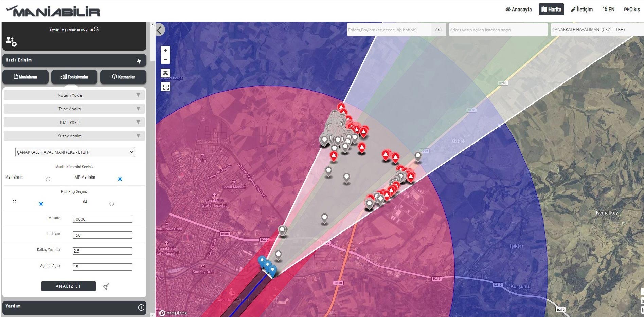Open the İletişim menu item
644x317 pixels.
click(582, 10)
